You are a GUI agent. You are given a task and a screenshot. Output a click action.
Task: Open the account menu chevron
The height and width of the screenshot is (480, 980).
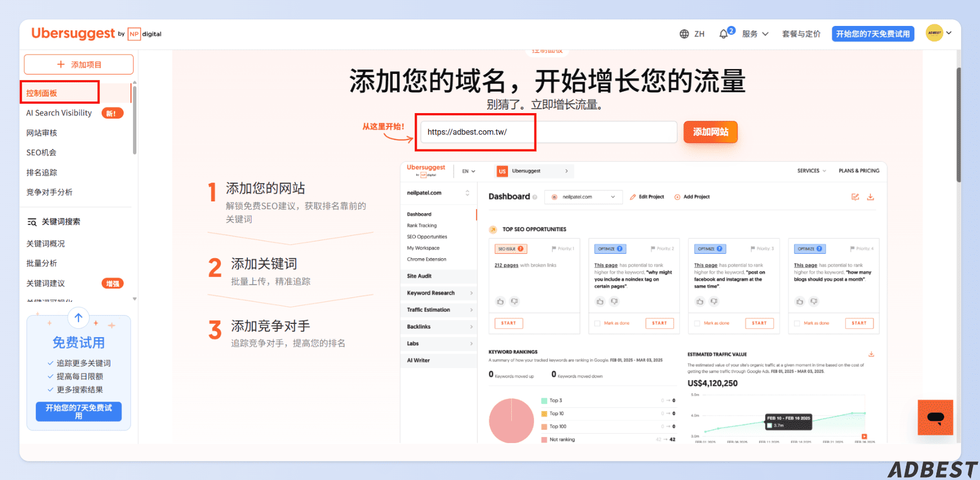(x=949, y=33)
